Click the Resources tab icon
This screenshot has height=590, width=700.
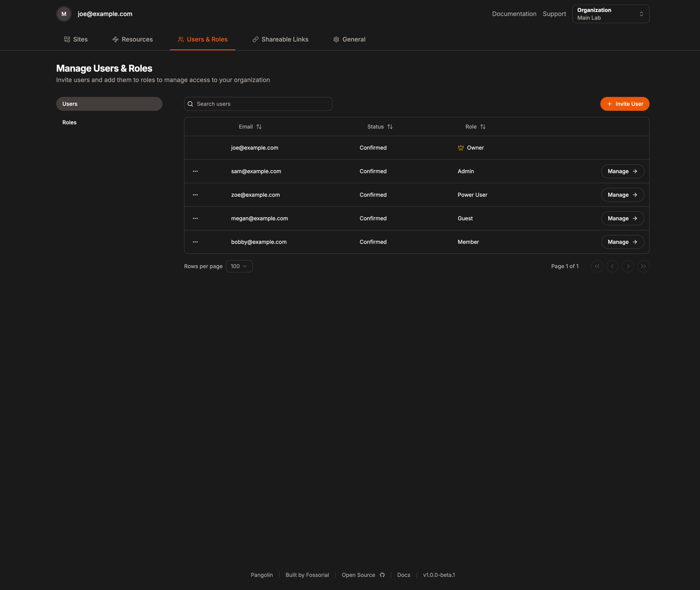coord(116,39)
